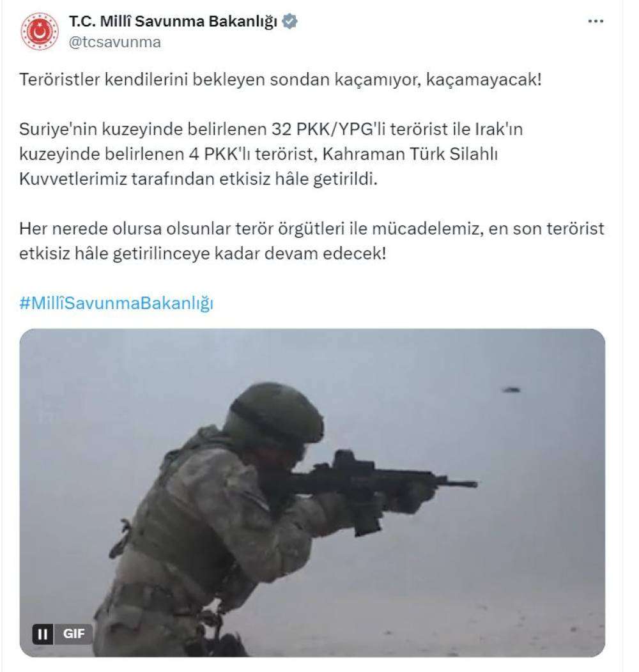639x672 pixels.
Task: Open the three-dot more options menu
Action: coord(596,22)
